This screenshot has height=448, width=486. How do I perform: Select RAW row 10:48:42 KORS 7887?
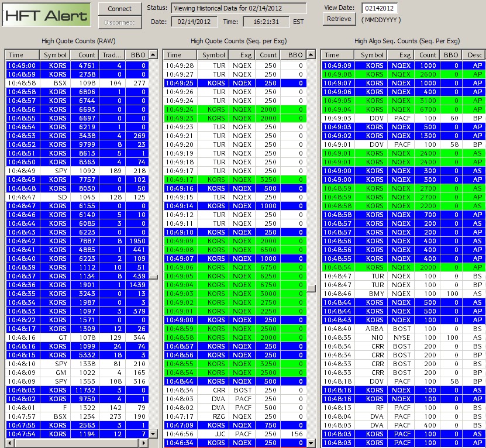77,241
